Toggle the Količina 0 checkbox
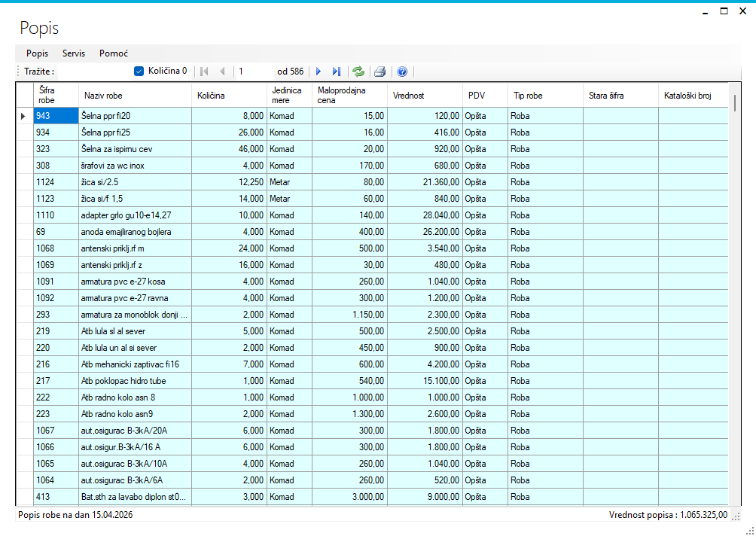Viewport: 756px width, 536px height. point(139,71)
